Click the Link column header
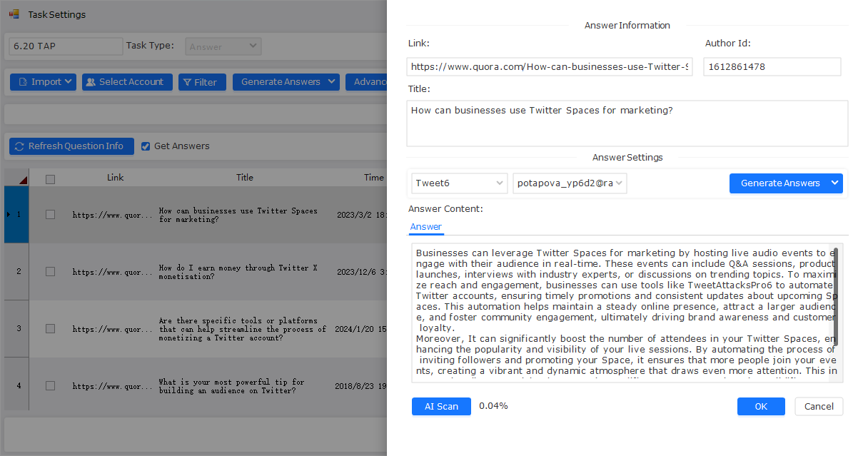Screen dimensions: 868x456 coord(116,178)
